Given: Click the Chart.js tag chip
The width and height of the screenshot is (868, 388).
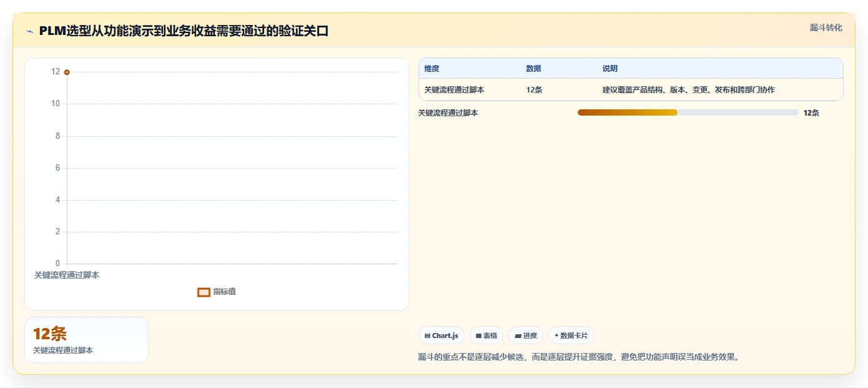Looking at the screenshot, I should click(441, 336).
